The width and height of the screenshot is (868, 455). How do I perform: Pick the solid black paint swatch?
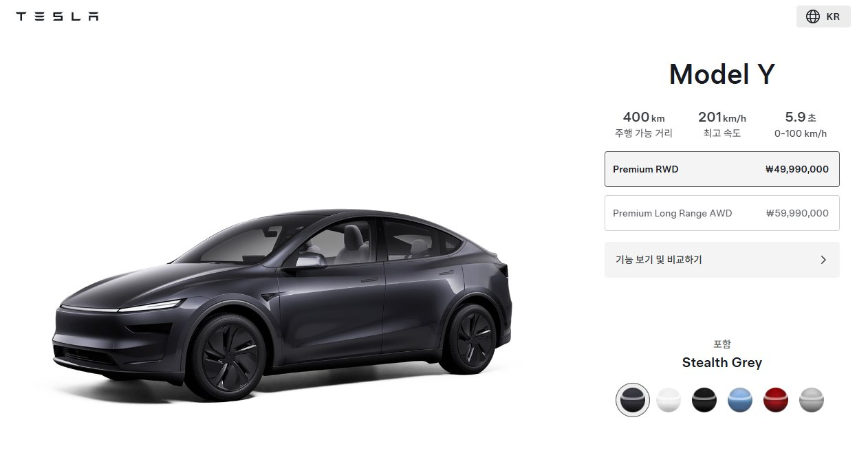tap(704, 400)
